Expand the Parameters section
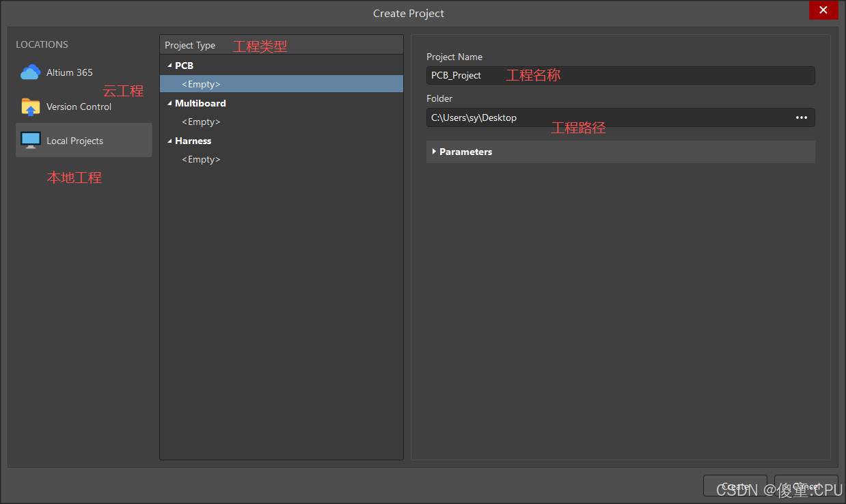 tap(434, 152)
